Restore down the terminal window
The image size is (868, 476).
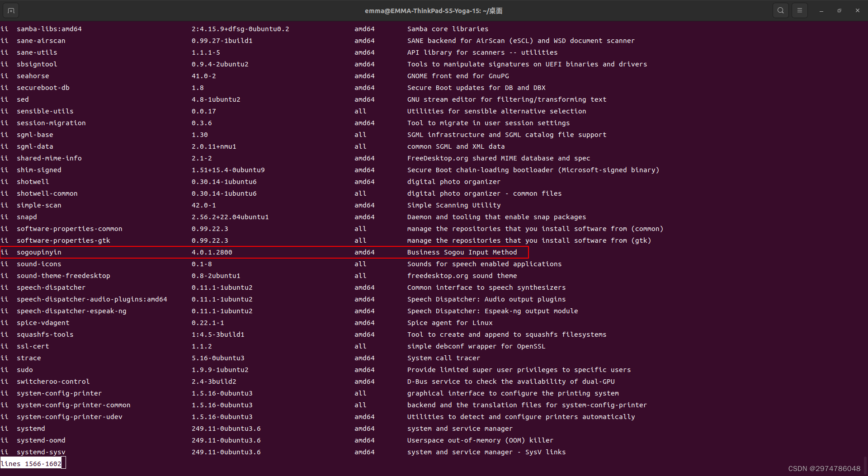(x=839, y=10)
